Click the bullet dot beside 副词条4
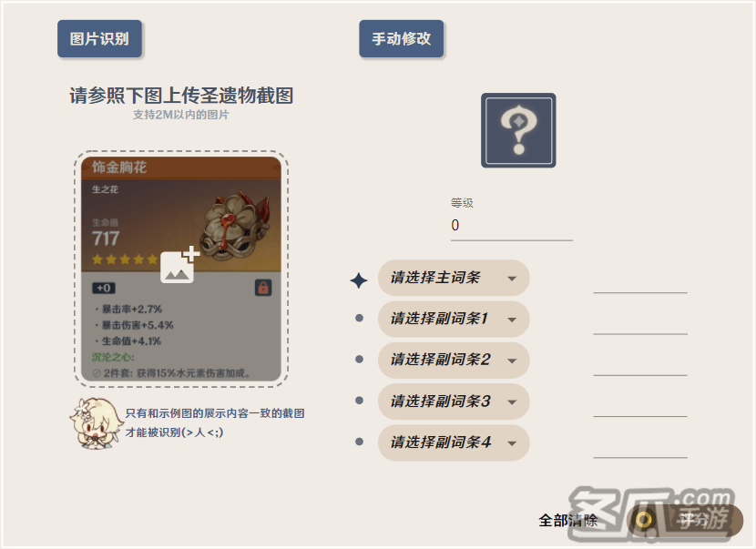This screenshot has height=549, width=756. [359, 442]
